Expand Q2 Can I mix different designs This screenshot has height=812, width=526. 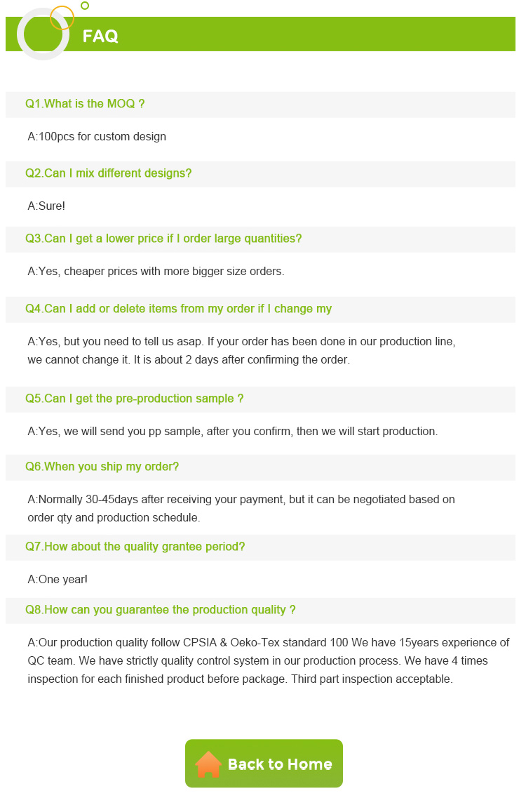[x=109, y=173]
